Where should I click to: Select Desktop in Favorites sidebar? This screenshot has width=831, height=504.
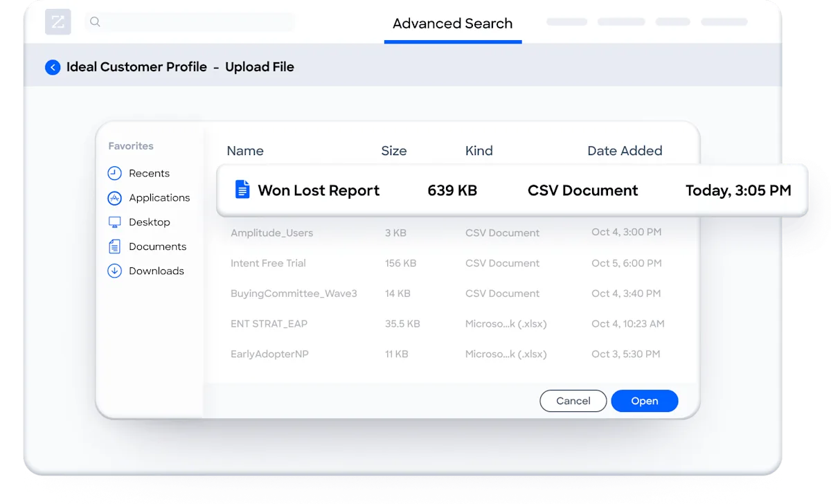coord(139,222)
